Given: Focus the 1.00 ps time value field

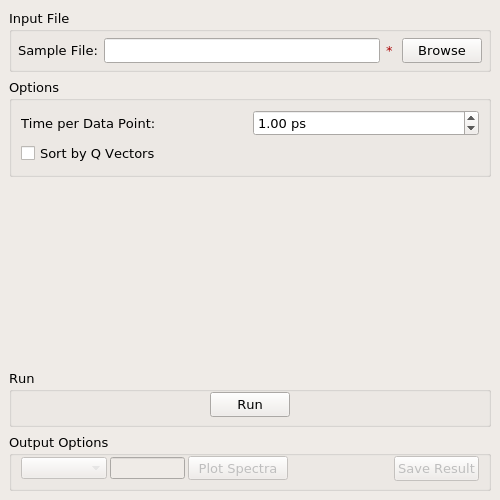Looking at the screenshot, I should click(359, 123).
